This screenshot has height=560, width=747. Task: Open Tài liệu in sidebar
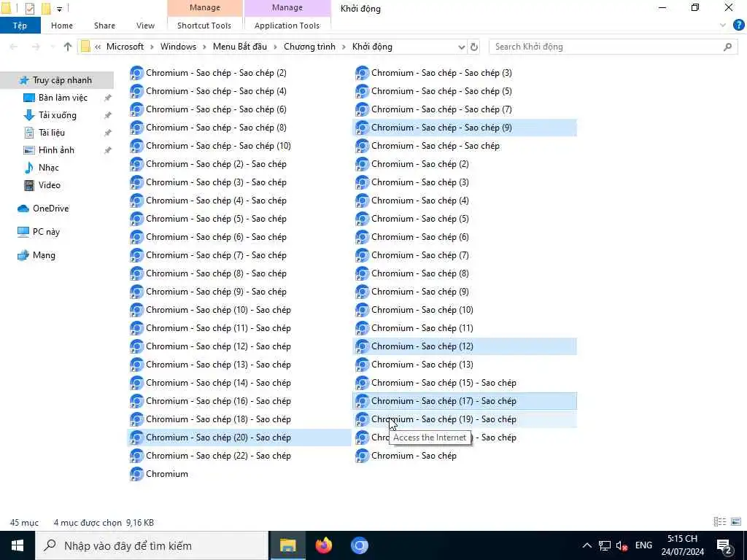point(52,133)
